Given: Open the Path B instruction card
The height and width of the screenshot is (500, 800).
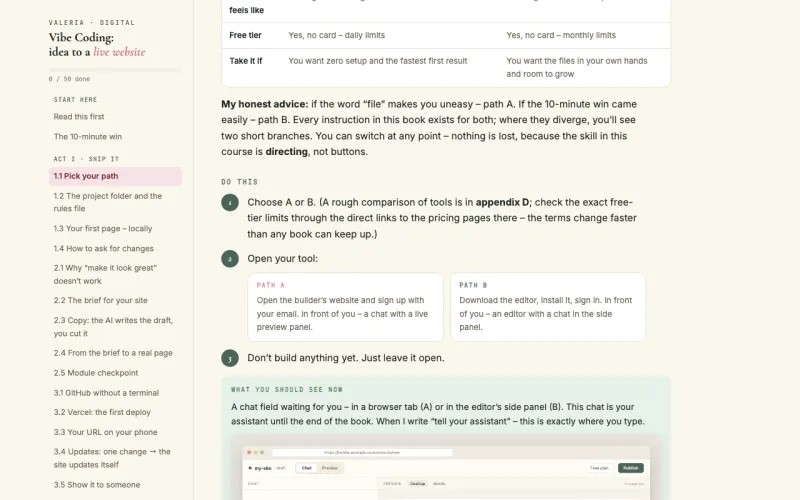Looking at the screenshot, I should pyautogui.click(x=548, y=307).
